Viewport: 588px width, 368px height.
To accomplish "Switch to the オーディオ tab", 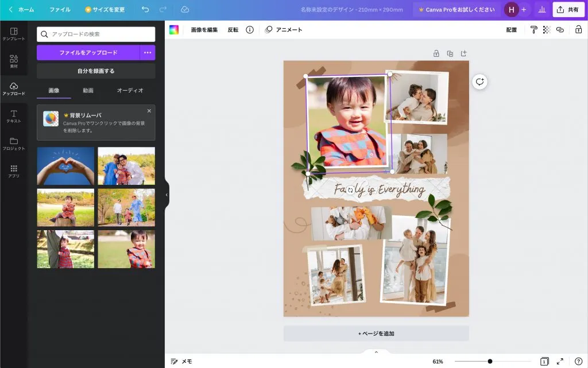I will [x=130, y=90].
